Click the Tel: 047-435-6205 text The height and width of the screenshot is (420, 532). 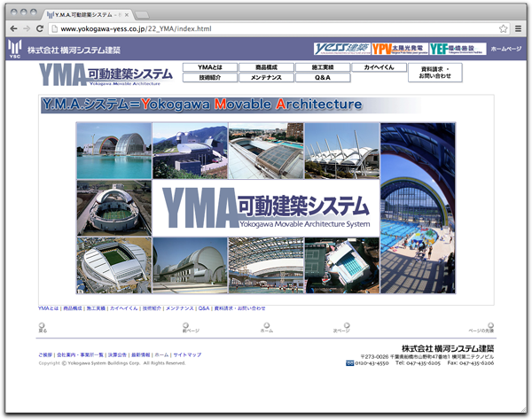[x=418, y=363]
